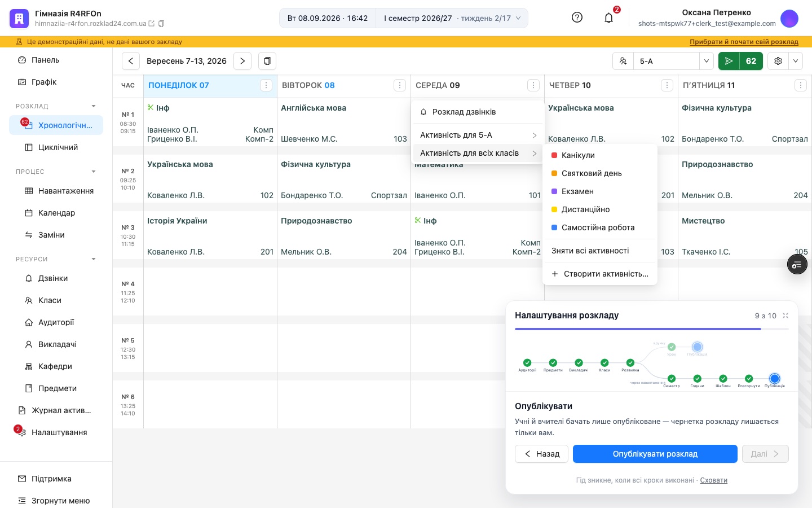Viewport: 812px width, 508px height.
Task: Open Monday 07 column options menu
Action: pos(266,85)
